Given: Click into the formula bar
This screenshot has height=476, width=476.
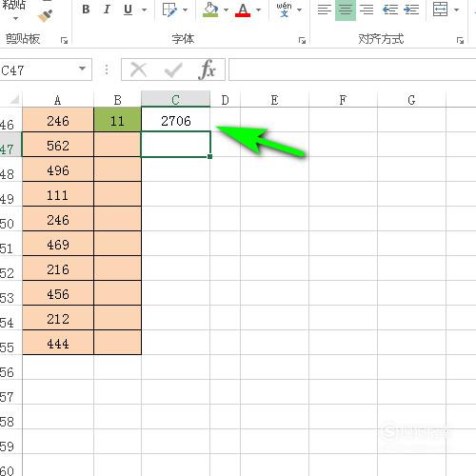Looking at the screenshot, I should (x=352, y=69).
